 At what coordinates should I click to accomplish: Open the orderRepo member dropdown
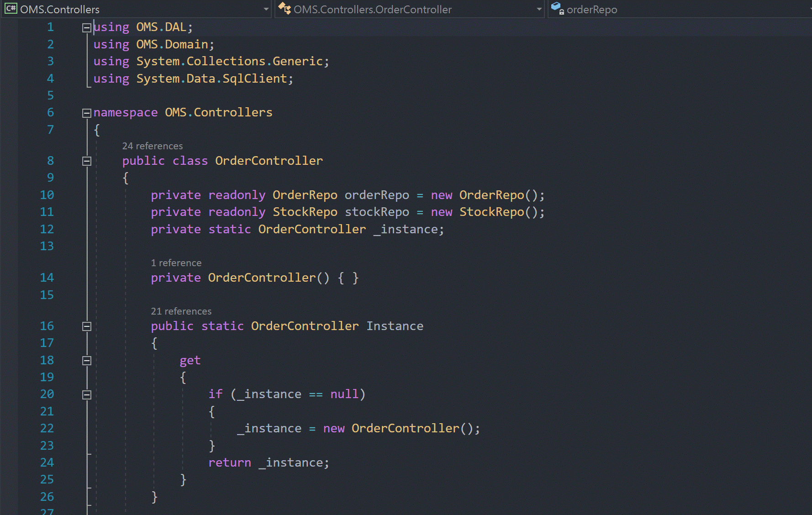click(808, 9)
